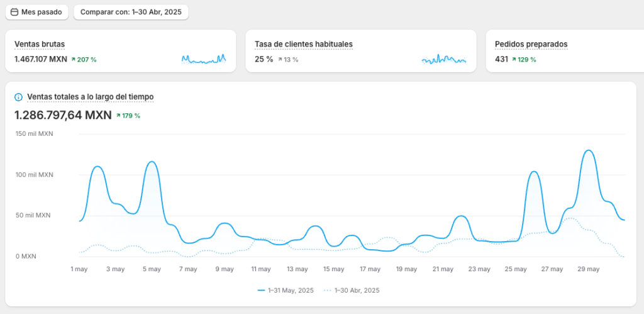Click the 1.286.797,64 MXN total value
The width and height of the screenshot is (644, 314).
[62, 115]
